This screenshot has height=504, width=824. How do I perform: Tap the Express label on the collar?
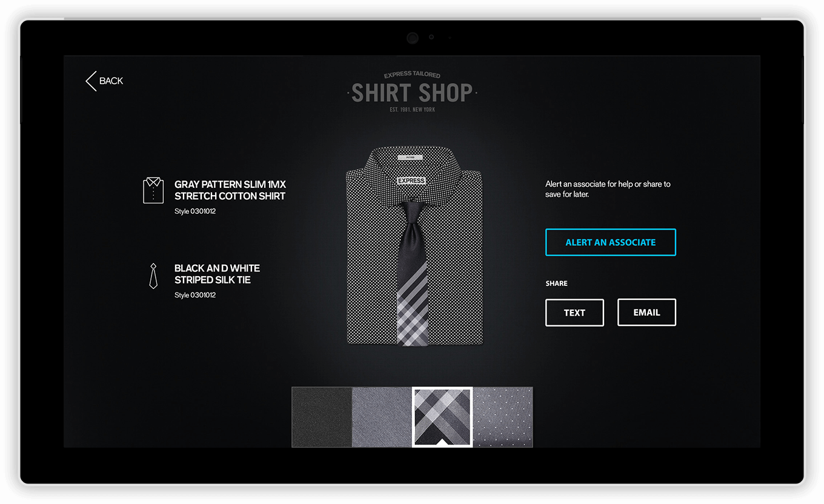(x=411, y=181)
